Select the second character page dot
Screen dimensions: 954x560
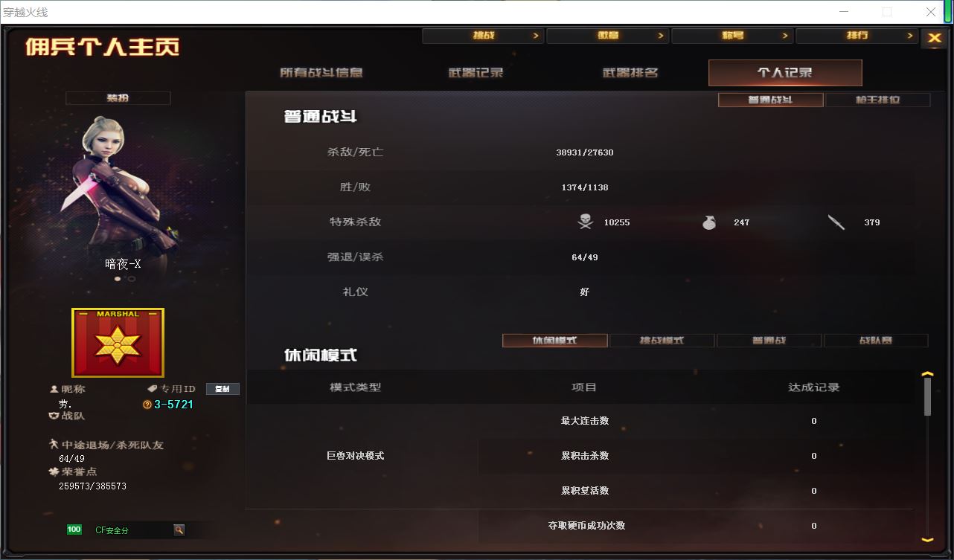132,280
